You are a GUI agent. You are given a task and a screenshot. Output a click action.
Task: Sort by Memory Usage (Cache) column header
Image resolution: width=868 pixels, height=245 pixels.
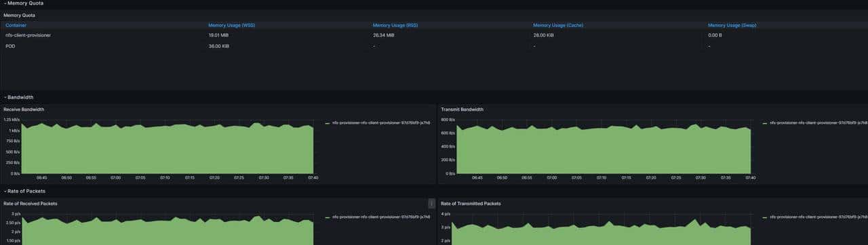pyautogui.click(x=557, y=25)
